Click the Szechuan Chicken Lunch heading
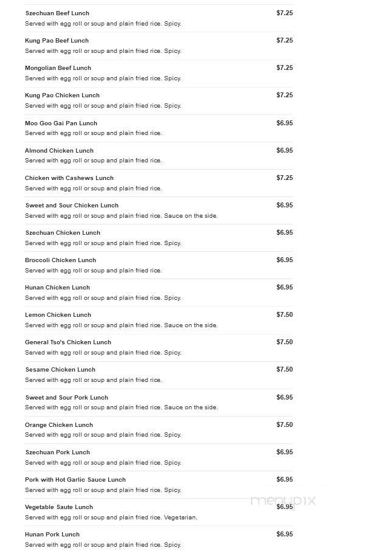The width and height of the screenshot is (392, 551). [x=63, y=233]
